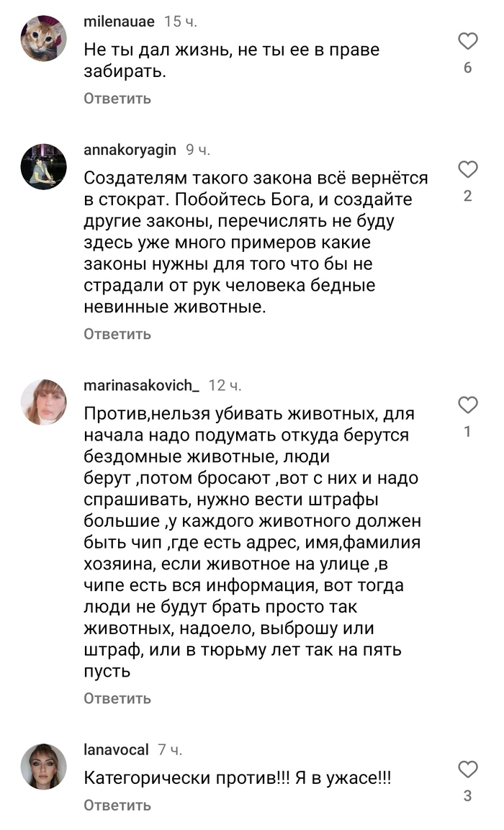Open annakoryagin's profile avatar
Viewport: 504px width, 830px height.
[x=43, y=166]
